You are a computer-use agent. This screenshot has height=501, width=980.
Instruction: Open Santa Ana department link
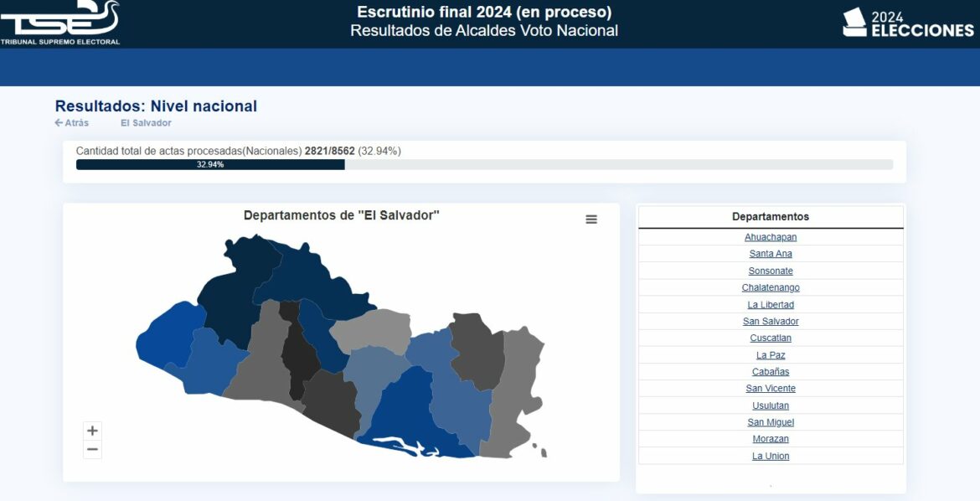[x=771, y=254]
